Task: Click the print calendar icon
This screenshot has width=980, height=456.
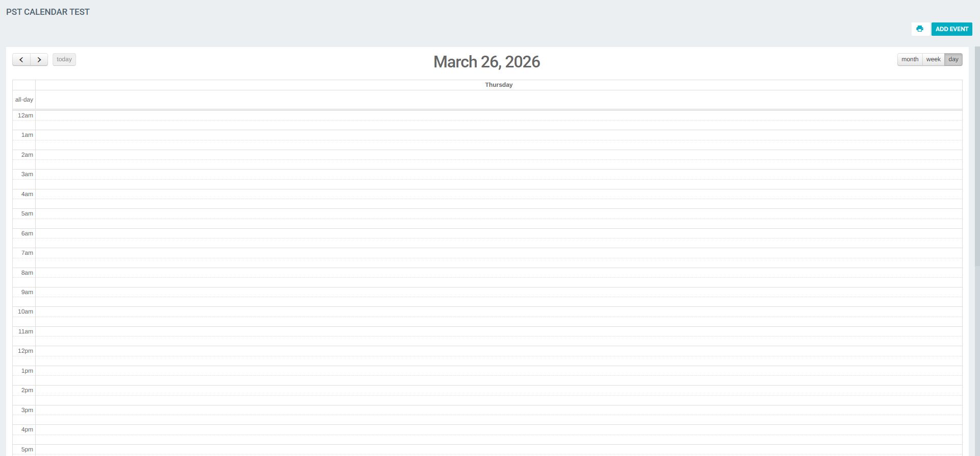Action: 919,29
